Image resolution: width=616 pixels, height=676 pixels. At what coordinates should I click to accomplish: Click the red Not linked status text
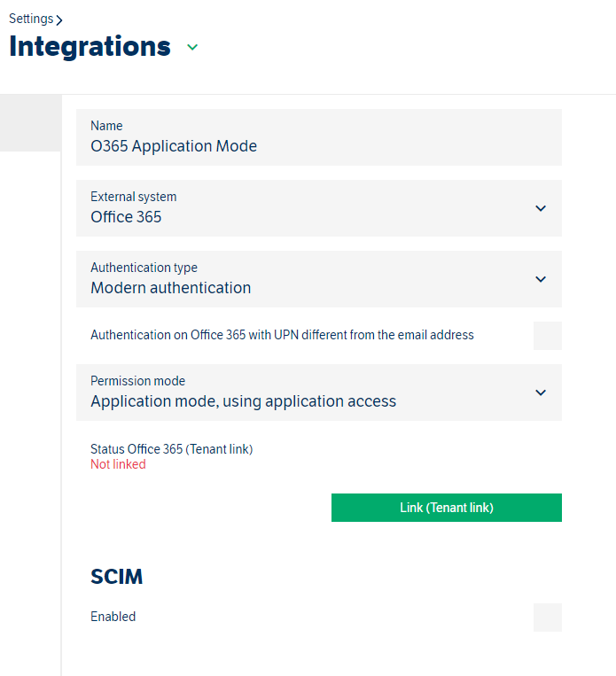[118, 464]
